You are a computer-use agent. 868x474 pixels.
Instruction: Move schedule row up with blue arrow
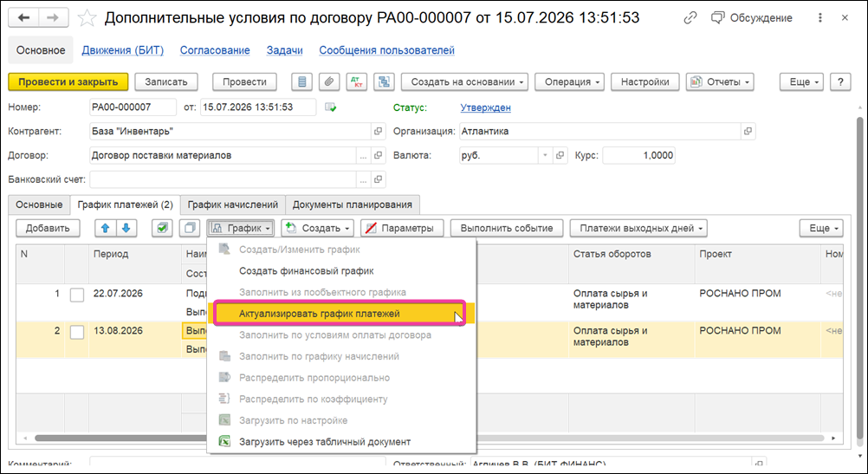tap(105, 228)
